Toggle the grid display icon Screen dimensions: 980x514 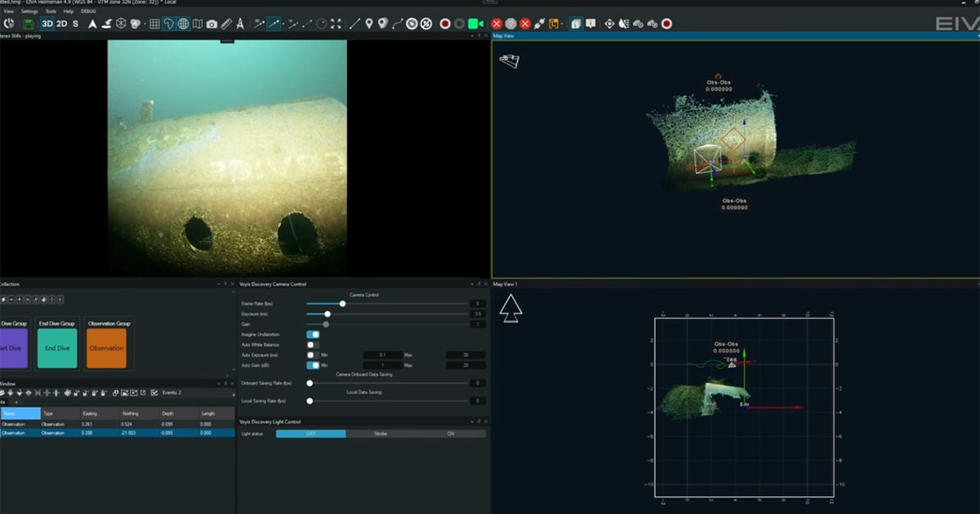[154, 24]
